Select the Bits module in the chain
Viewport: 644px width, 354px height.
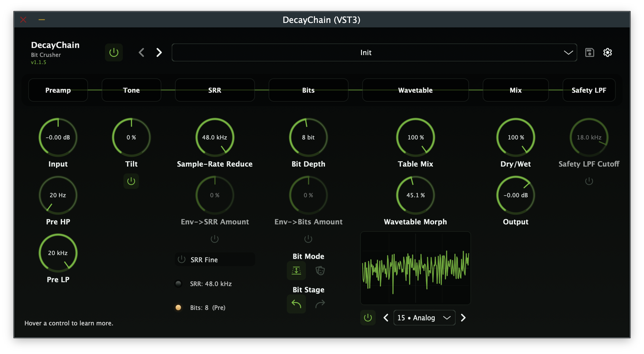pyautogui.click(x=308, y=90)
